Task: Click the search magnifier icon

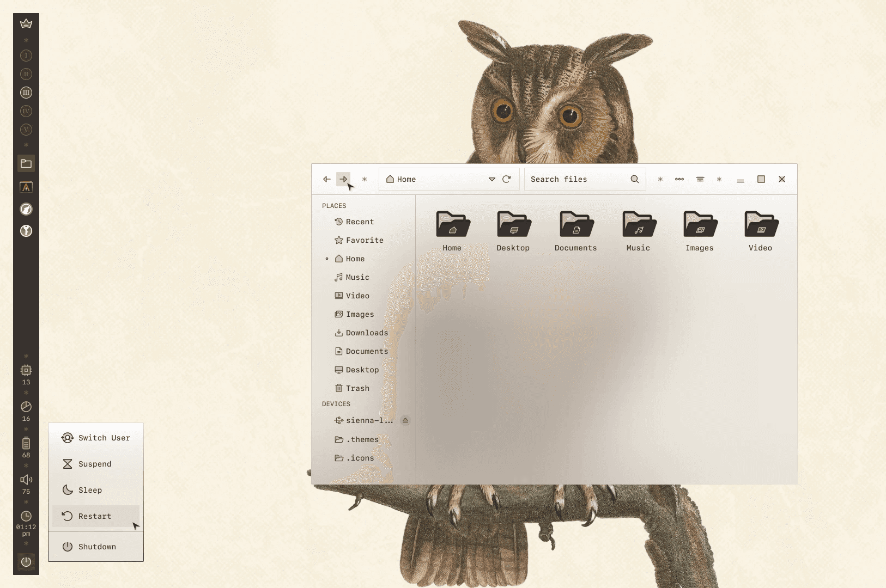Action: pos(635,179)
